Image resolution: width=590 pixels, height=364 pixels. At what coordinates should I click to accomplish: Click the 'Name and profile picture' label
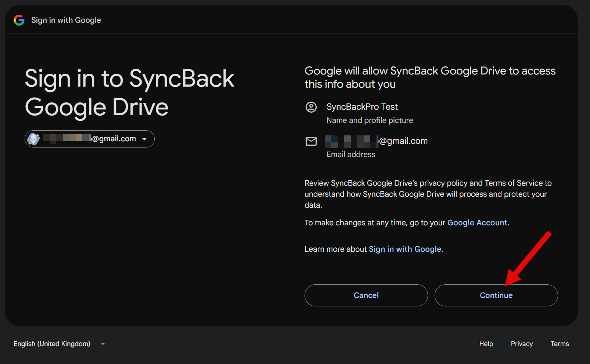pyautogui.click(x=370, y=120)
